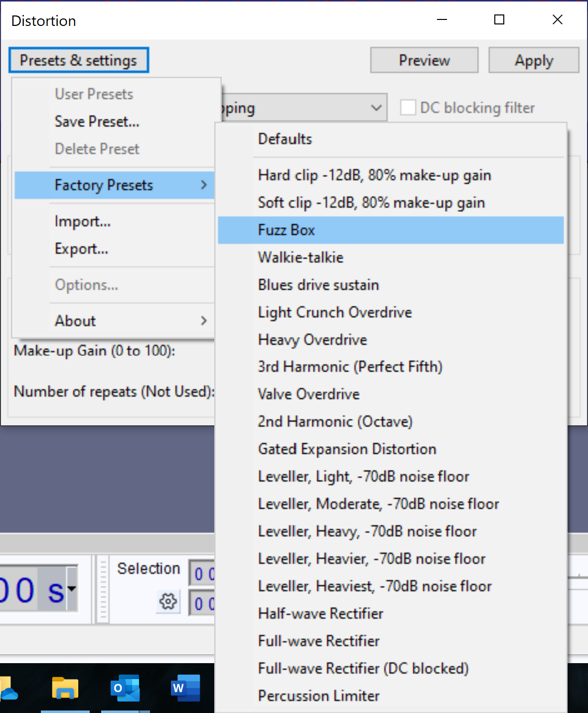Click the Presets & settings button

78,60
